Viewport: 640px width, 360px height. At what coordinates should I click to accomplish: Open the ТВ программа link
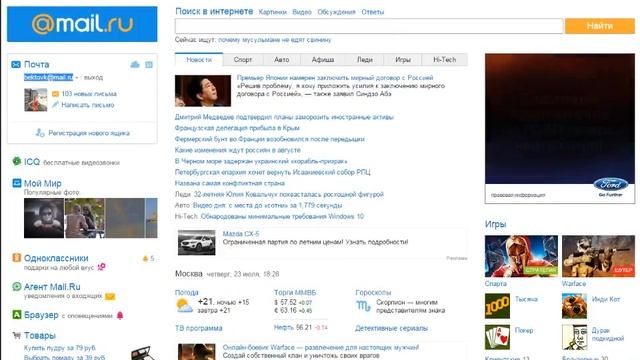[x=199, y=328]
